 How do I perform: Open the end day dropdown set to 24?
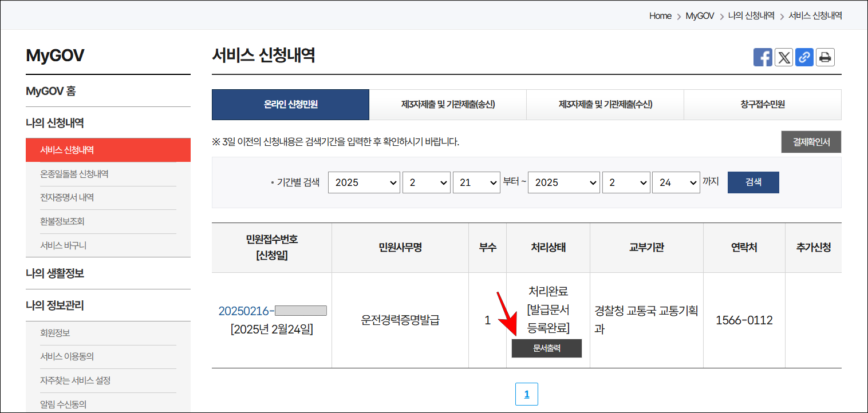[676, 182]
